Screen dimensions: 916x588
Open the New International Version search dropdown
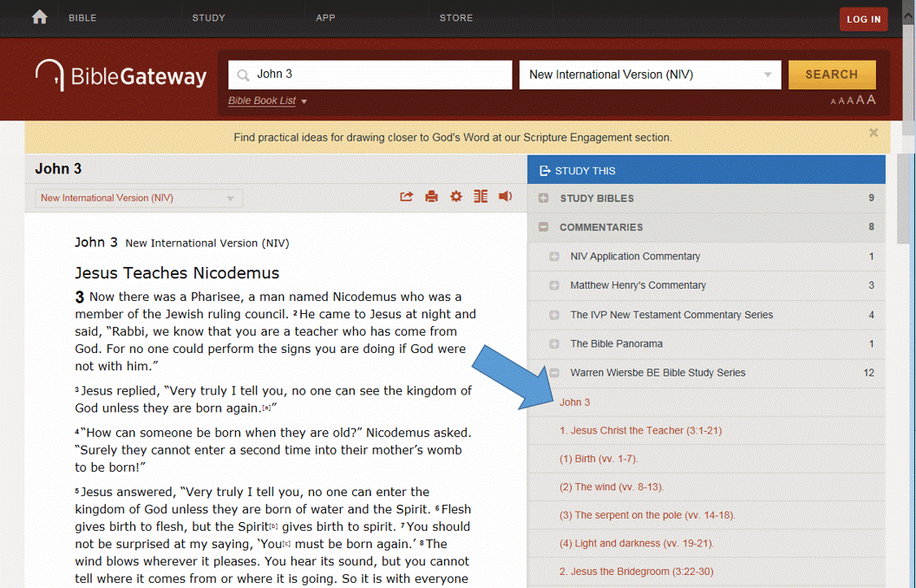[651, 75]
